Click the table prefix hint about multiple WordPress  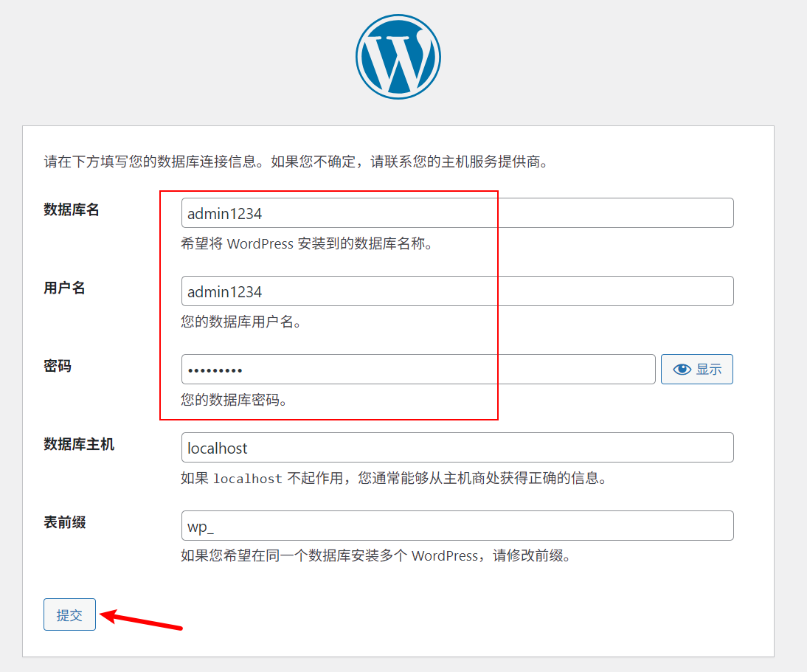click(376, 556)
